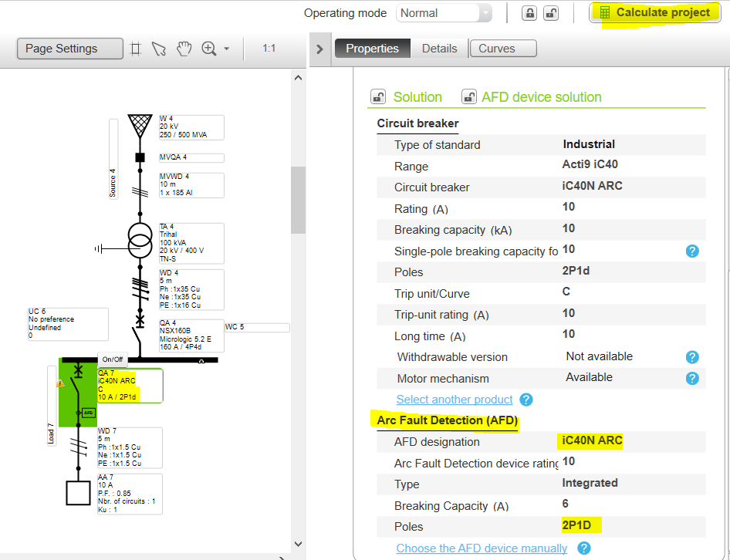730x560 pixels.
Task: Open help icon for Withdrawable version
Action: [x=692, y=357]
